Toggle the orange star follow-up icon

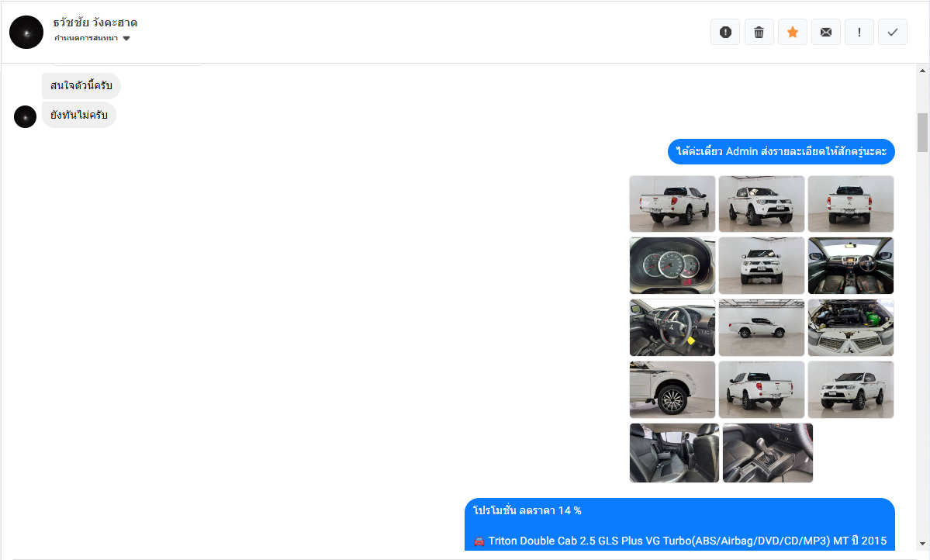point(793,32)
